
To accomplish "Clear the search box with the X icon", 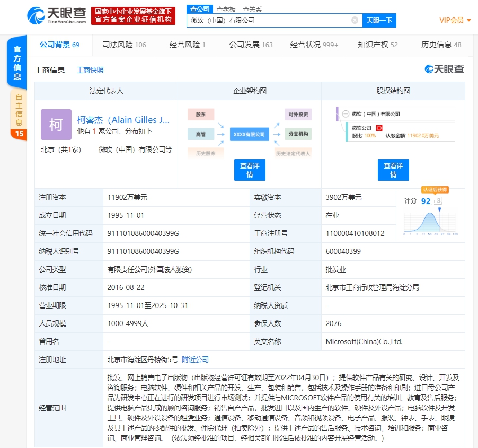I will pos(355,20).
